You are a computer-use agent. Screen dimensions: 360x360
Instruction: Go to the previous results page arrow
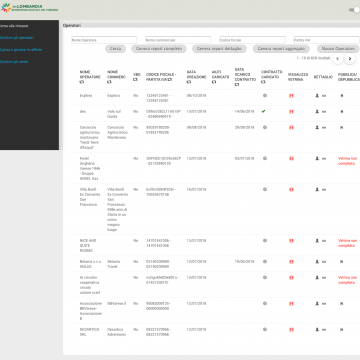[x=337, y=59]
